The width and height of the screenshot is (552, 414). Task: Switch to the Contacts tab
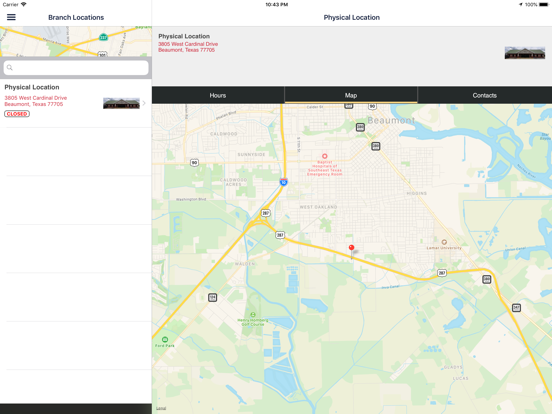[x=485, y=95]
